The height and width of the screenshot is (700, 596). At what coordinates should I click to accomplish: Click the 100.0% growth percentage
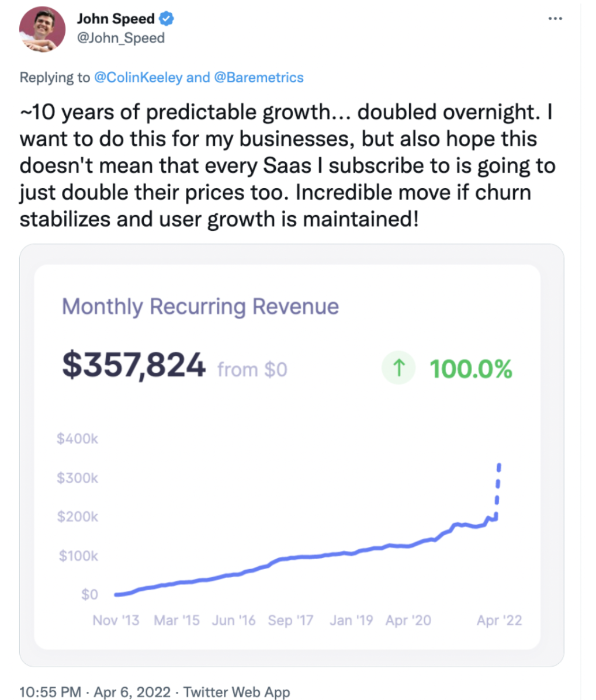tap(470, 369)
